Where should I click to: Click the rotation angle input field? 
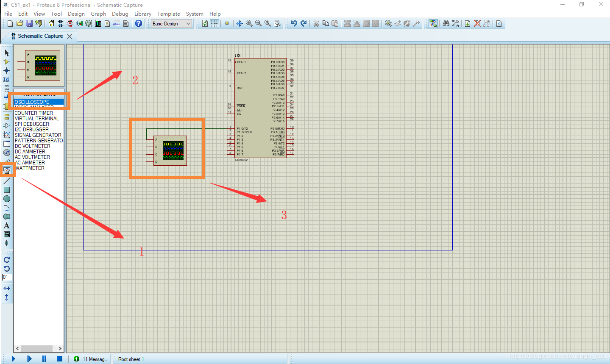tap(7, 277)
